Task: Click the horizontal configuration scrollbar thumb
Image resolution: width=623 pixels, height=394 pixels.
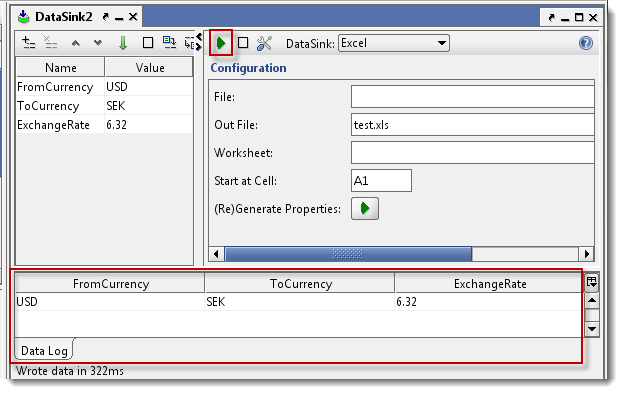Action: (x=348, y=253)
